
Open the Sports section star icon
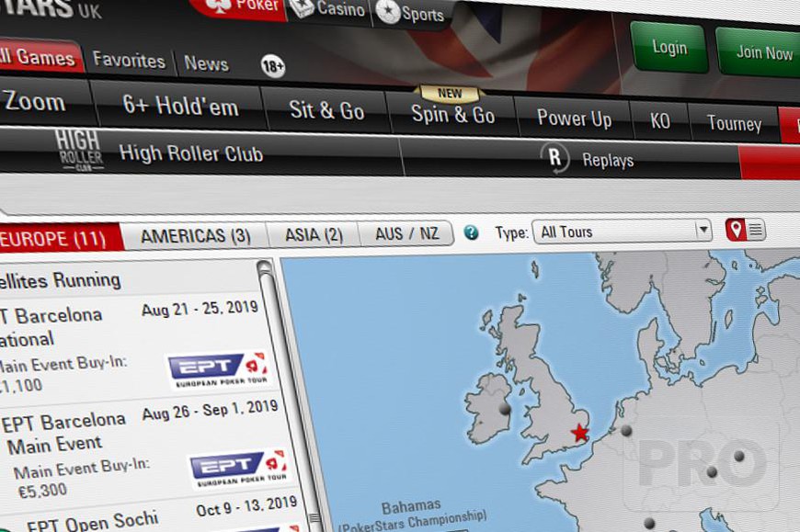387,12
